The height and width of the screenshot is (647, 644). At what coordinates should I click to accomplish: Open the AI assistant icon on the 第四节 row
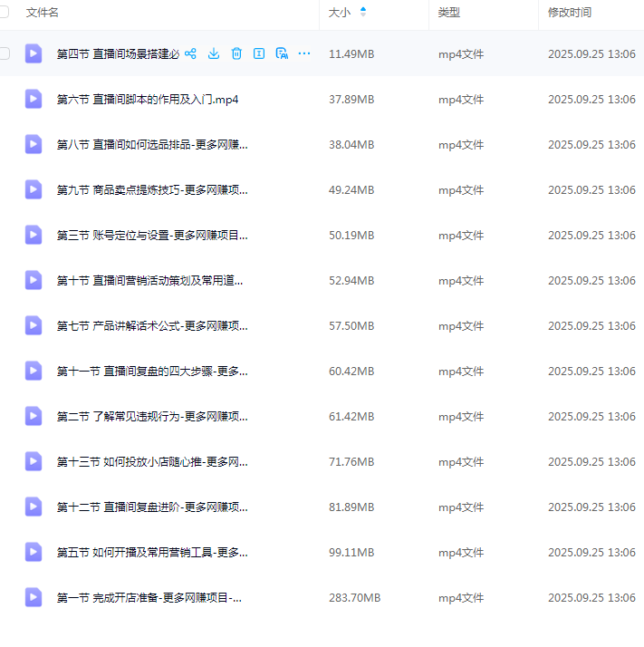(x=282, y=53)
